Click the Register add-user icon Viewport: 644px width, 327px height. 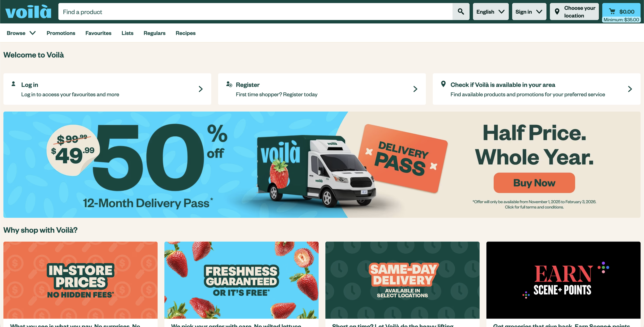(229, 84)
